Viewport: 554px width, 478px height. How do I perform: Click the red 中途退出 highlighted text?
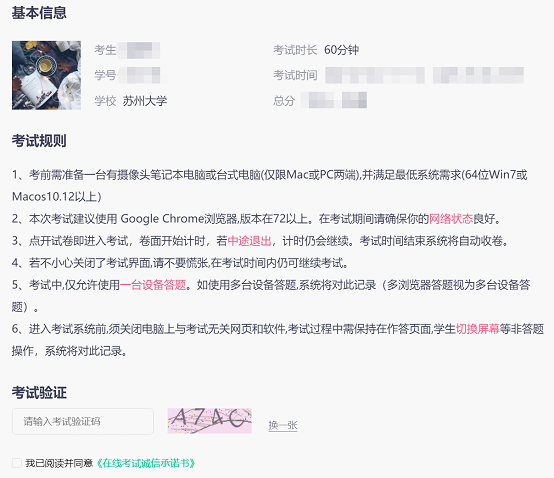(249, 241)
